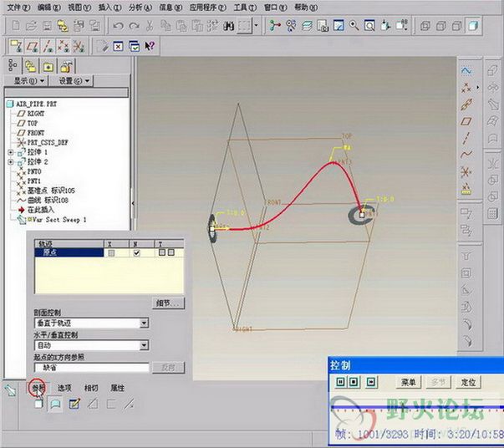Click the sweep as solid icon

pyautogui.click(x=38, y=404)
